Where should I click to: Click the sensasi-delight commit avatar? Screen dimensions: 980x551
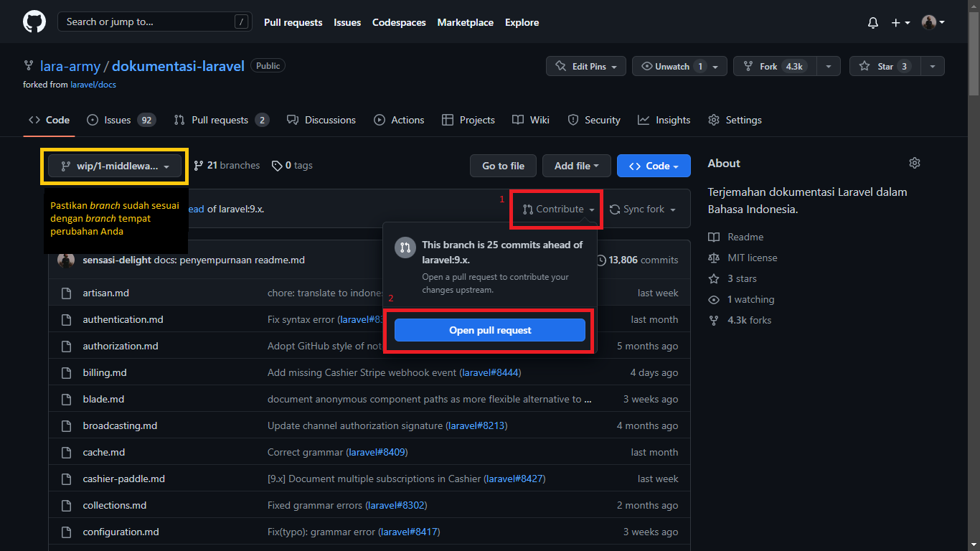[x=66, y=260]
